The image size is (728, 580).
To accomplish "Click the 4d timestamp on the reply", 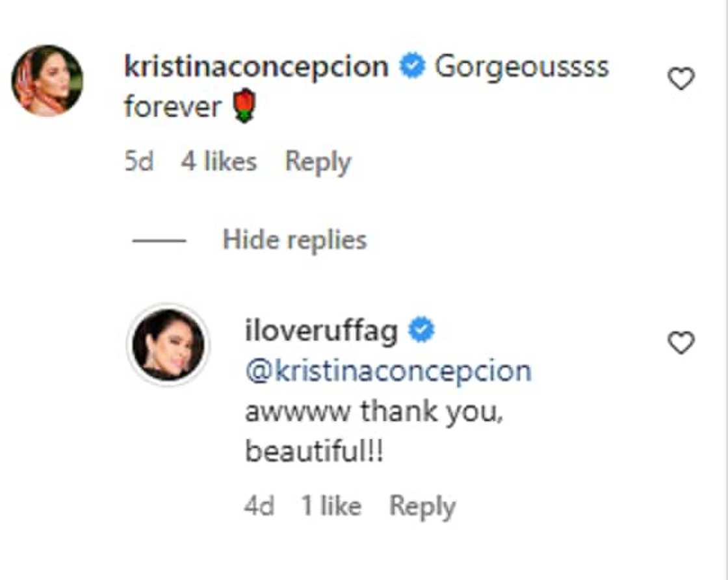I will (x=259, y=507).
